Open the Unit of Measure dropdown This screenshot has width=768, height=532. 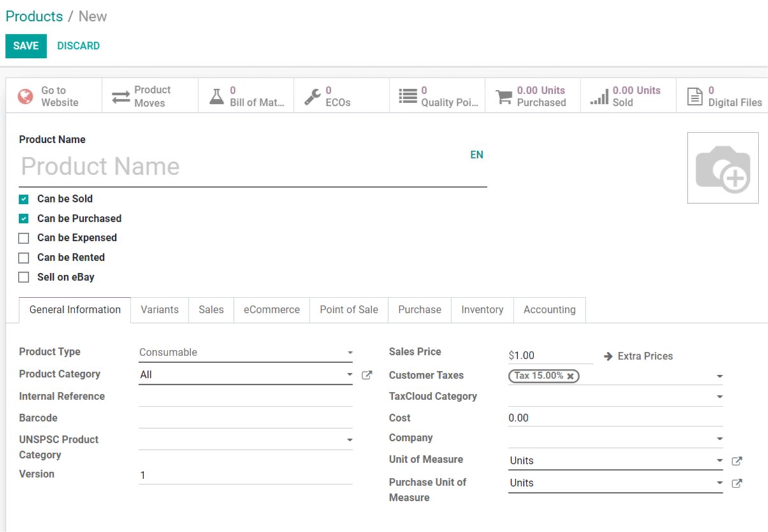click(x=719, y=461)
